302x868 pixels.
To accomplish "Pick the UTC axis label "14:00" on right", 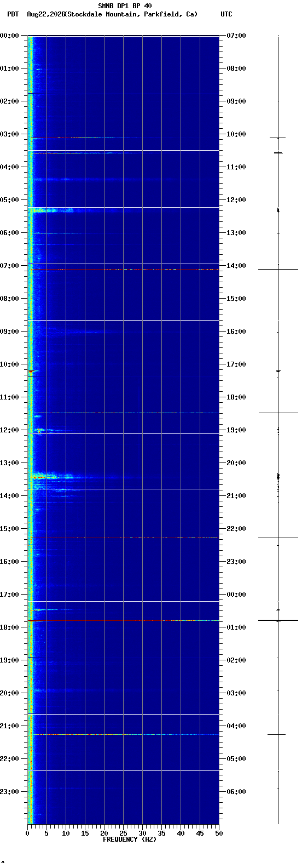I will point(236,266).
